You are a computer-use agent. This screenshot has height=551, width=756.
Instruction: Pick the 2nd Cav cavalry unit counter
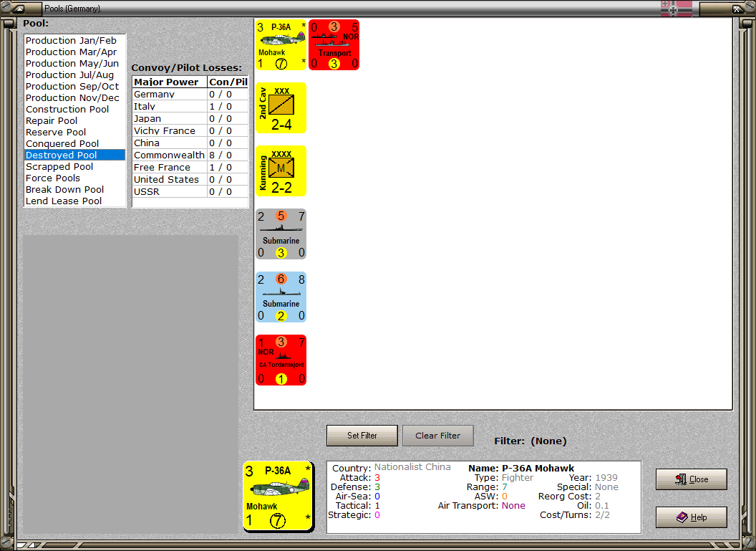point(281,108)
